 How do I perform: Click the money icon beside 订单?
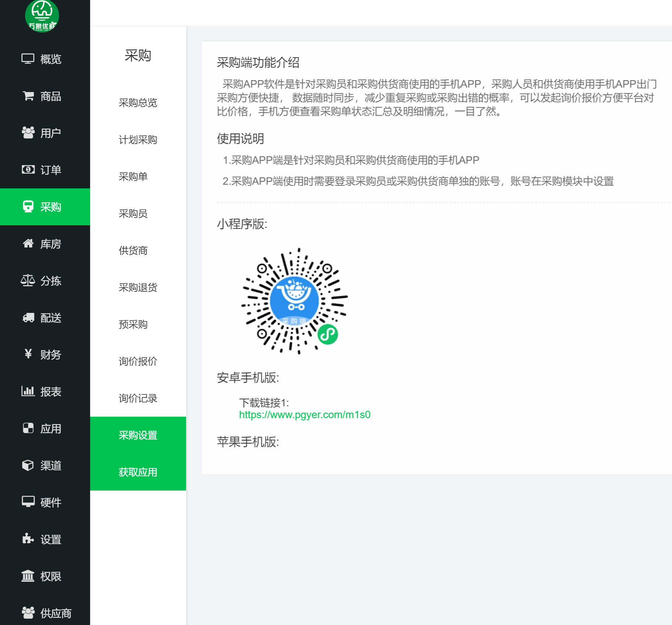28,170
